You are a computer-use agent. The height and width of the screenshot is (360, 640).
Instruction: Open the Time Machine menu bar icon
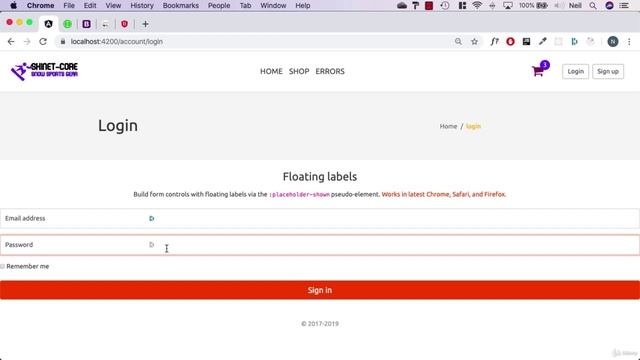coord(445,6)
